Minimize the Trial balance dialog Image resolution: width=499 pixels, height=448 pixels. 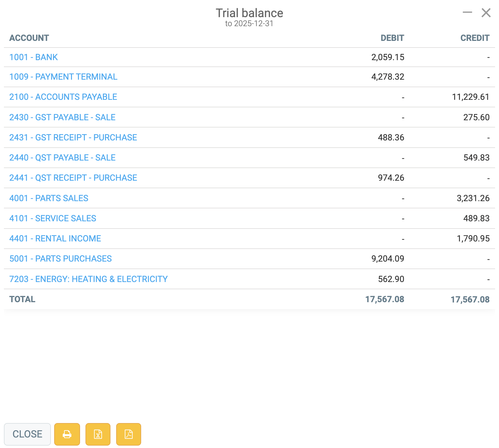[467, 12]
